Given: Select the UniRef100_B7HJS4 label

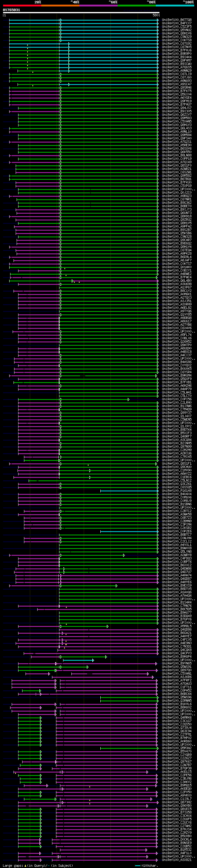Looking at the screenshot, I should coord(177,829).
